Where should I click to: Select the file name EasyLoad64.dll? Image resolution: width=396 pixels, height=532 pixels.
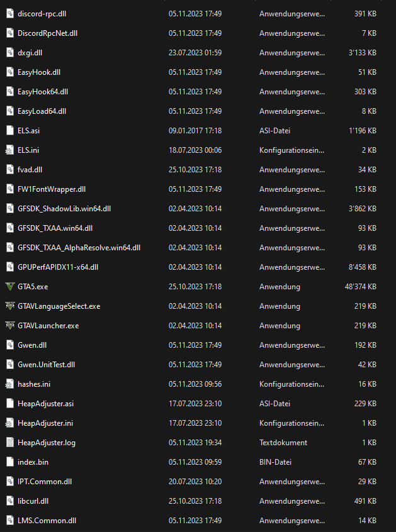coord(42,111)
